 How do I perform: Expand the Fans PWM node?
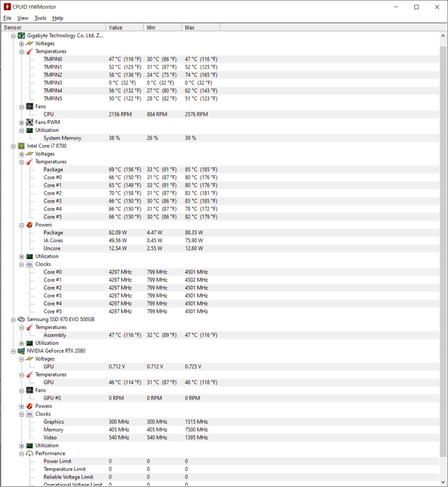point(22,123)
